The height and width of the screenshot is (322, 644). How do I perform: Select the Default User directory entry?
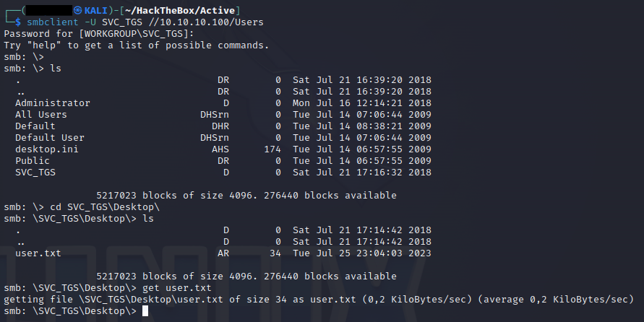click(x=50, y=138)
